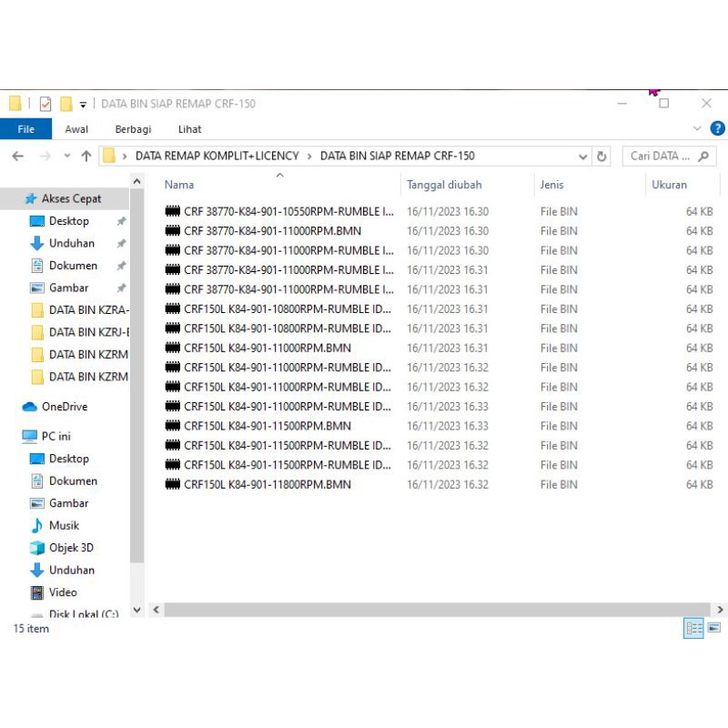Open the Berbagi ribbon tab
The image size is (728, 728).
point(133,129)
